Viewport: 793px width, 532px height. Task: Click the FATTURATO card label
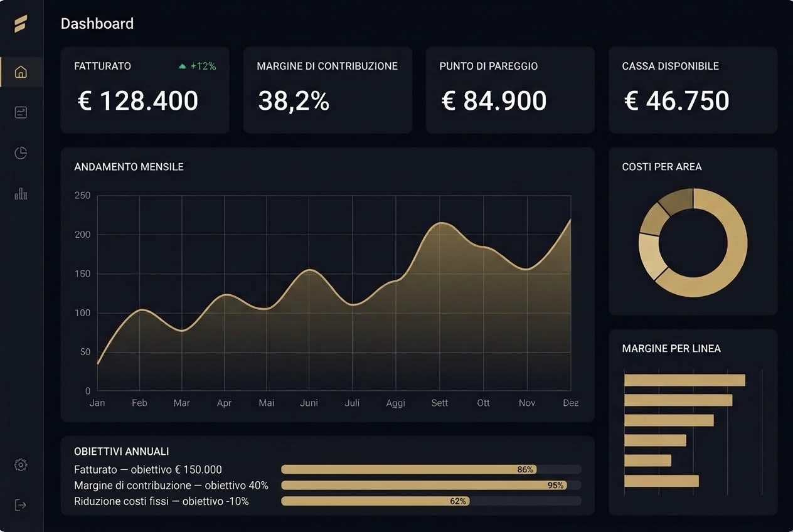coord(102,66)
